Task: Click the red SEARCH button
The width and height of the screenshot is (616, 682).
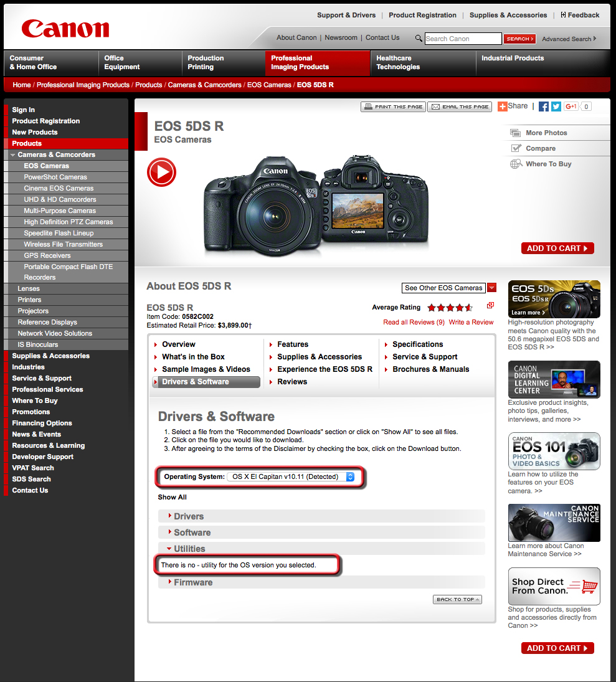Action: [x=520, y=39]
